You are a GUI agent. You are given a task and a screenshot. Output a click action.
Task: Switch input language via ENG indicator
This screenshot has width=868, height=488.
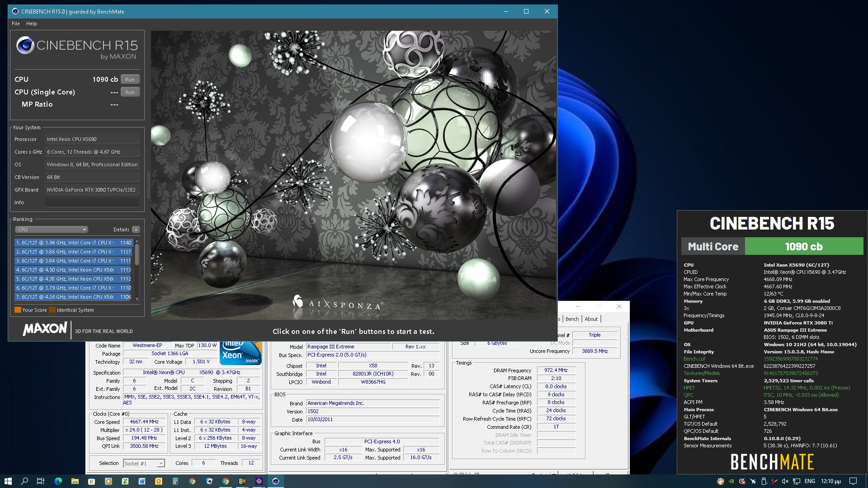[810, 481]
